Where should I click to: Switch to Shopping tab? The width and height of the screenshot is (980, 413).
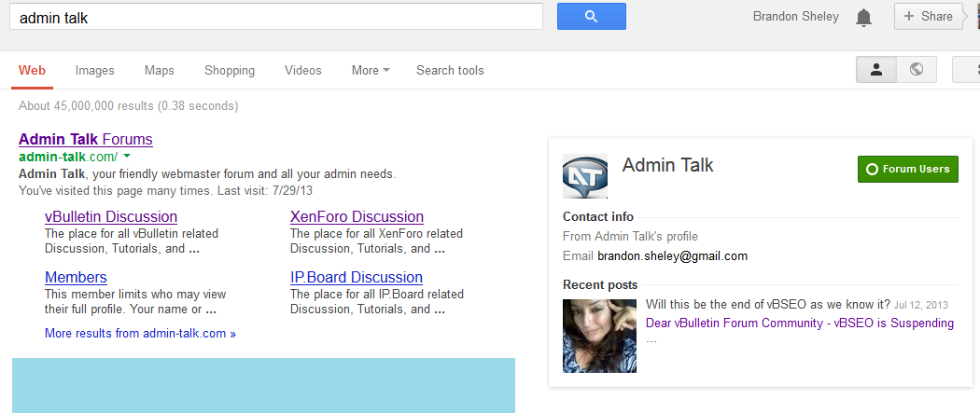click(x=230, y=71)
